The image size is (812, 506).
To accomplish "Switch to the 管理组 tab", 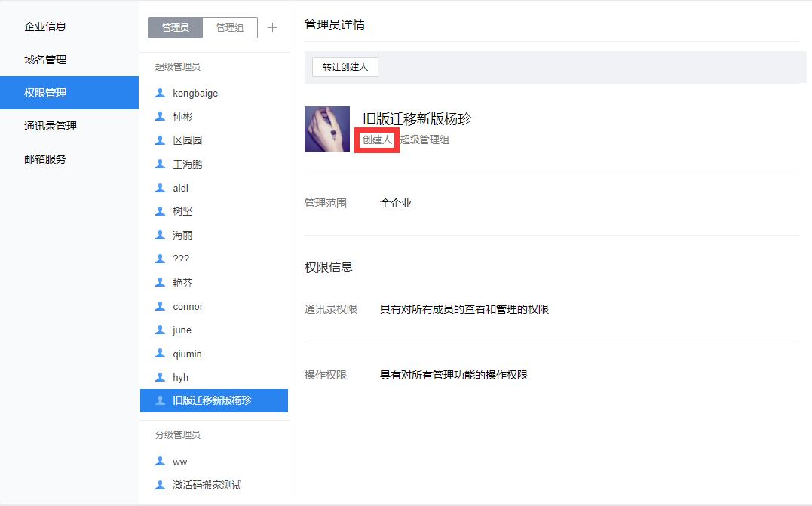I will (230, 28).
